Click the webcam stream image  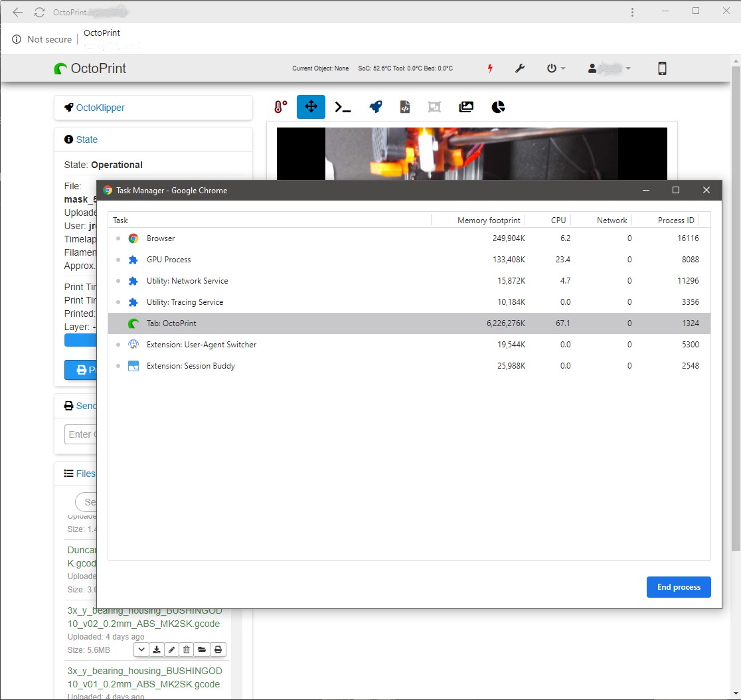471,153
